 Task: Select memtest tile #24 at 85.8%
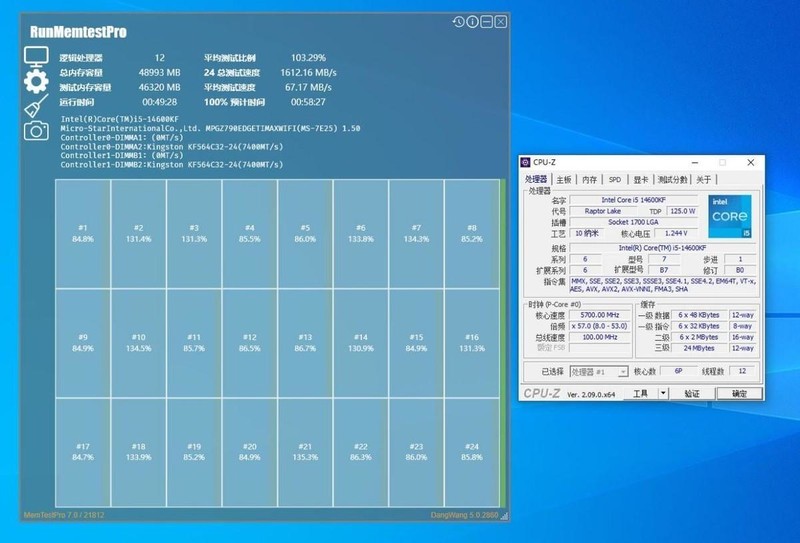point(472,452)
